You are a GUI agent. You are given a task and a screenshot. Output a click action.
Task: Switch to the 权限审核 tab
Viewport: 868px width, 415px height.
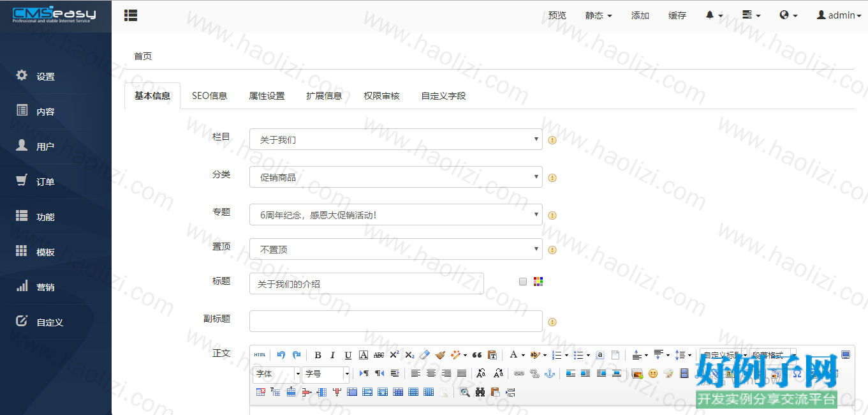pyautogui.click(x=381, y=96)
